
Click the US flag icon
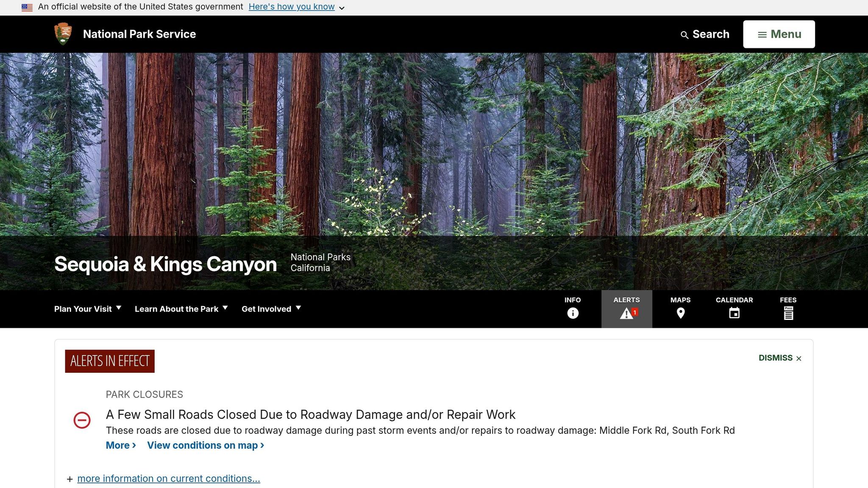(27, 7)
